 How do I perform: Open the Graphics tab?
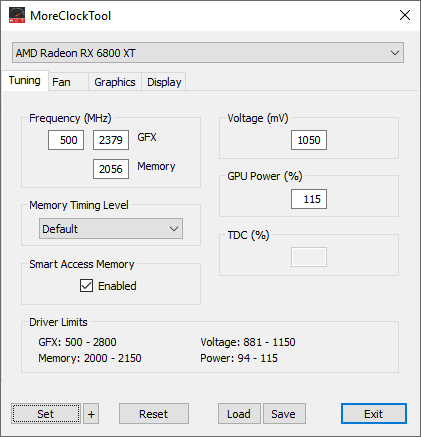115,82
